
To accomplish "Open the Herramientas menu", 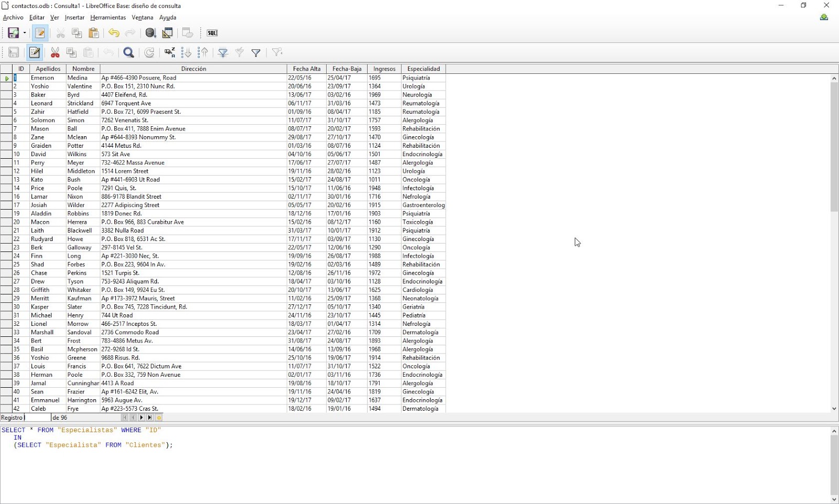I will point(108,17).
